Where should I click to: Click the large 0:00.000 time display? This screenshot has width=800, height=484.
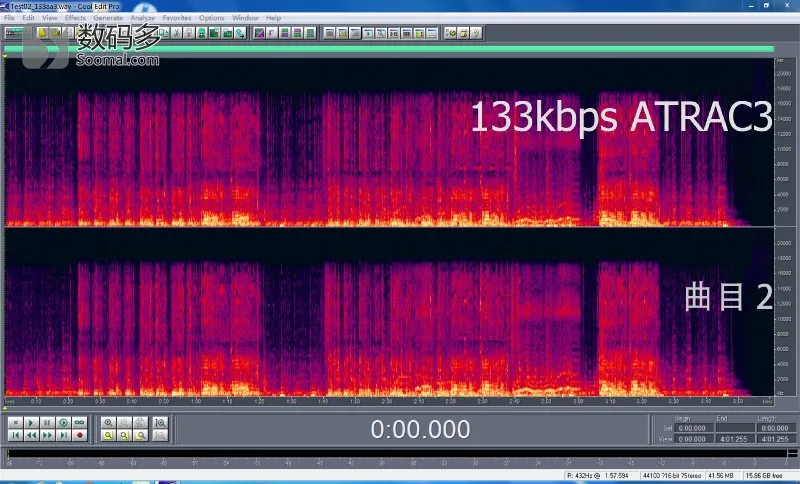click(420, 429)
